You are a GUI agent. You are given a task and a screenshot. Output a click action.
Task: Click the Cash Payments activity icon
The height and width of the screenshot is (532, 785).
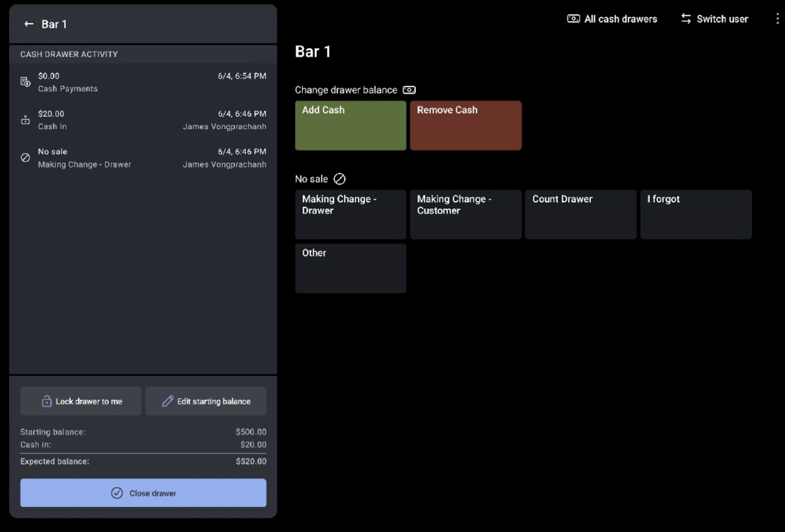25,82
